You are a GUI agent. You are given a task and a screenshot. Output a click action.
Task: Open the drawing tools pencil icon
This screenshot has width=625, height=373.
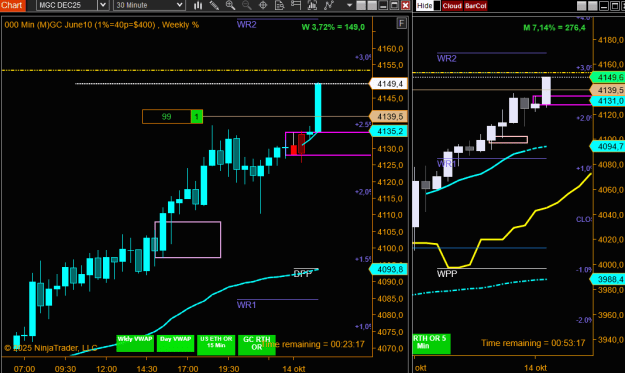(x=214, y=5)
